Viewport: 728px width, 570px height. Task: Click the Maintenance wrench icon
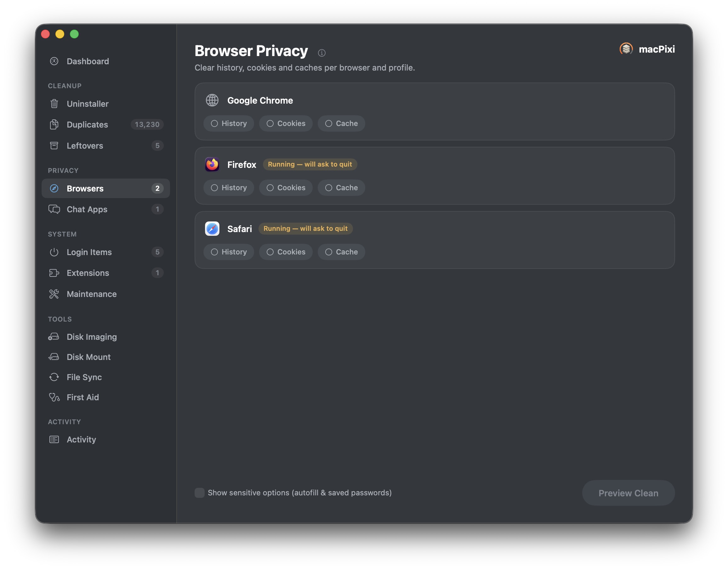coord(54,294)
